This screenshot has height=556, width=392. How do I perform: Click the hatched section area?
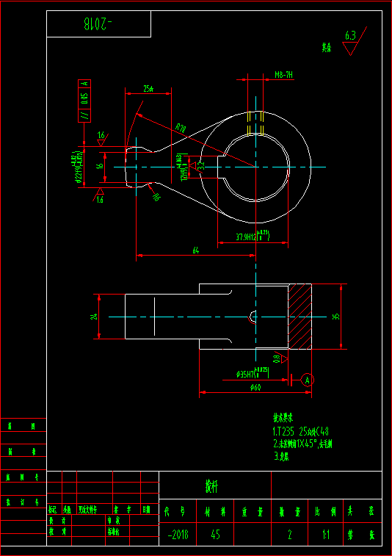pyautogui.click(x=300, y=317)
